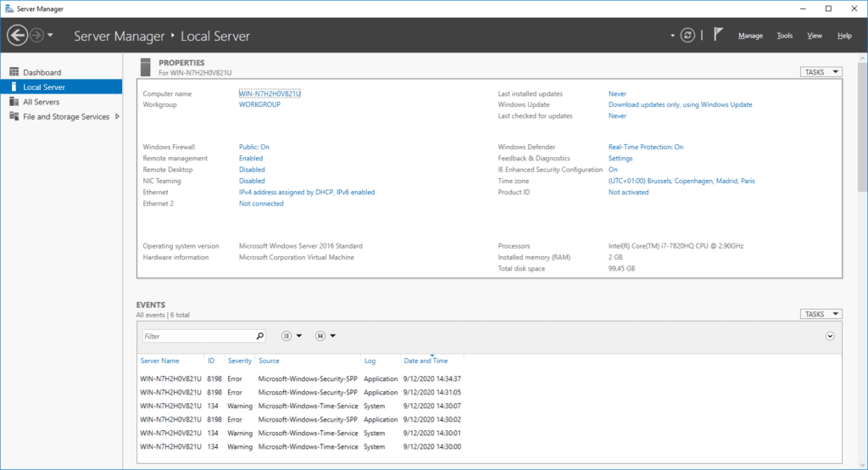Click Last installed updates 'Never' link

point(617,93)
